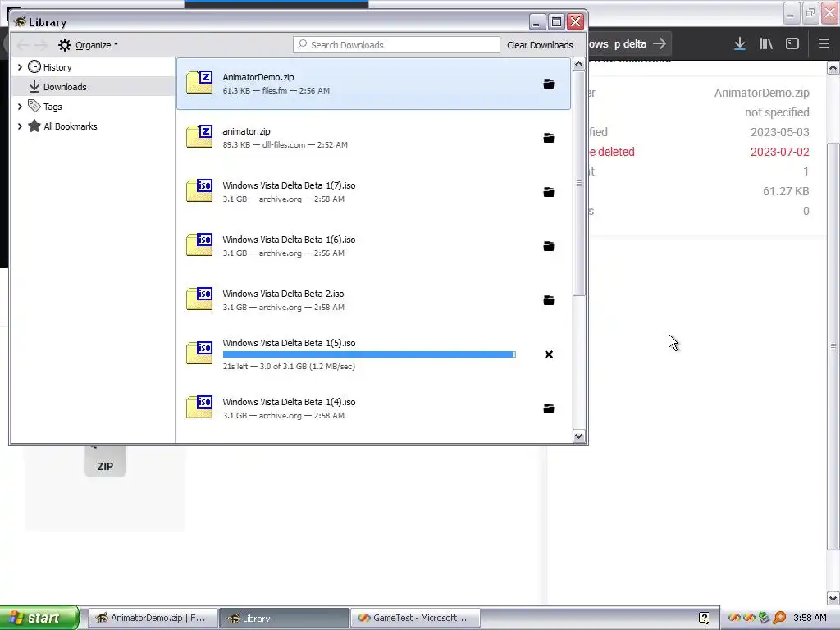Open the Organize dropdown menu
The image size is (840, 630).
coord(89,45)
